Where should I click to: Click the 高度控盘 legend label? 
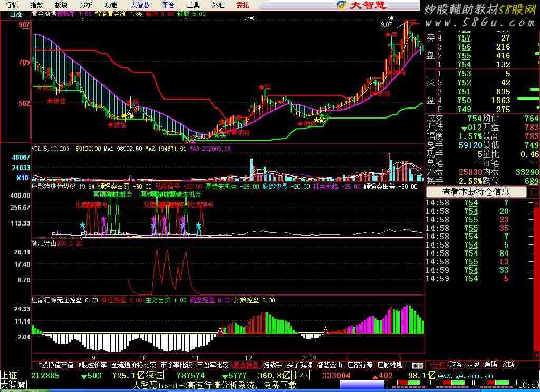202,300
